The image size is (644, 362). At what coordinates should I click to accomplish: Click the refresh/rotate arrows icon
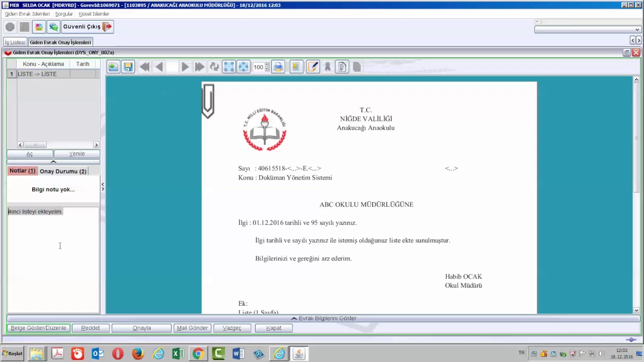(x=214, y=67)
